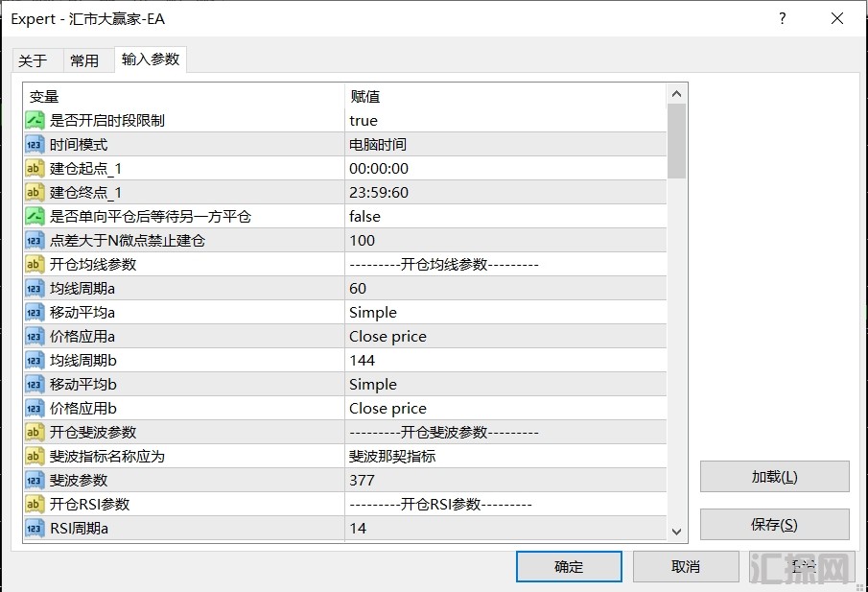Click the 123 icon next to 时间模式
This screenshot has width=868, height=592.
[x=35, y=144]
